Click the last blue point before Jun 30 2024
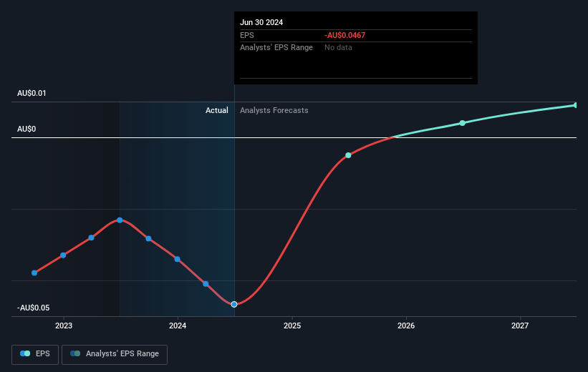588x372 pixels. (x=206, y=283)
